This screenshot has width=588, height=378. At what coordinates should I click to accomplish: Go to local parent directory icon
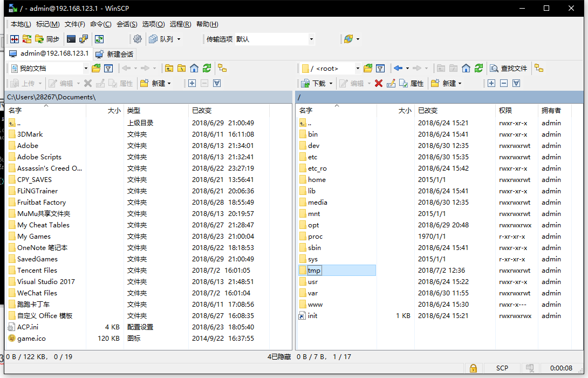click(169, 68)
